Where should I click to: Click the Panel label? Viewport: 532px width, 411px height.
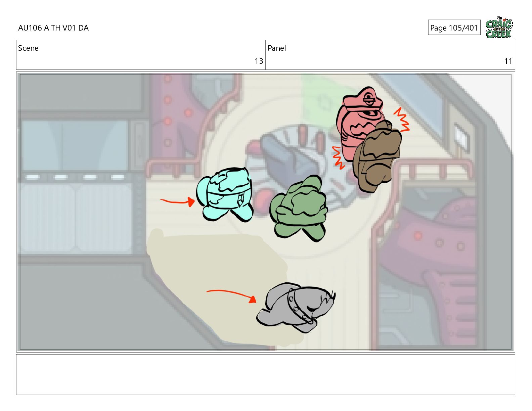pyautogui.click(x=277, y=48)
